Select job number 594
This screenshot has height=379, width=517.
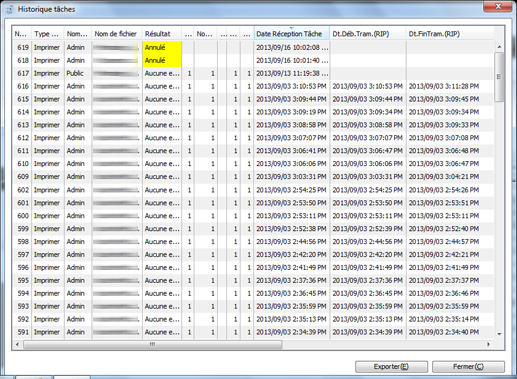(x=23, y=293)
